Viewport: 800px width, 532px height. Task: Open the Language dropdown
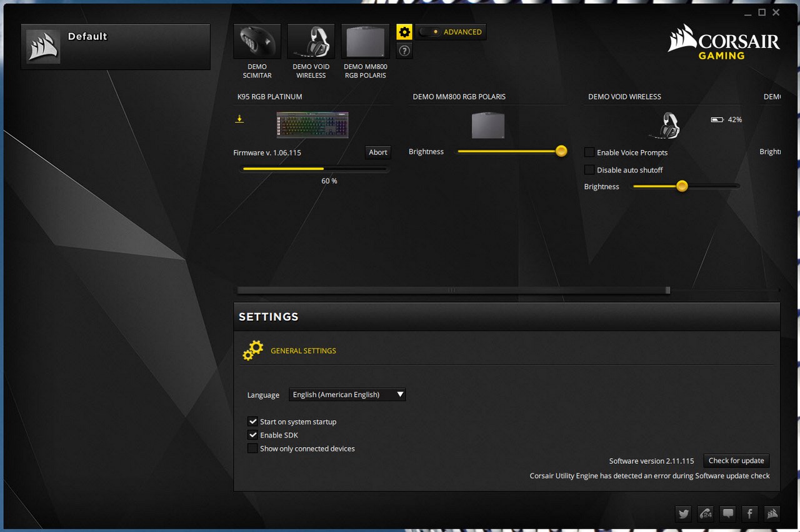[x=347, y=395]
